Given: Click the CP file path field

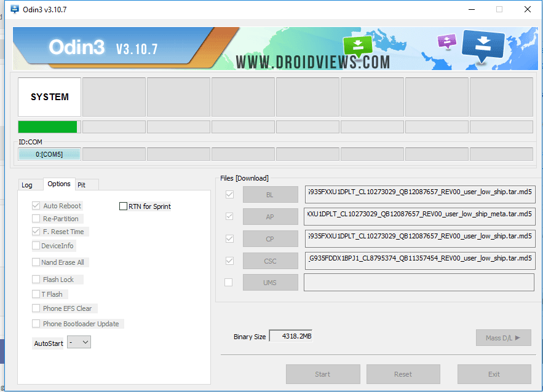Looking at the screenshot, I should pos(420,239).
